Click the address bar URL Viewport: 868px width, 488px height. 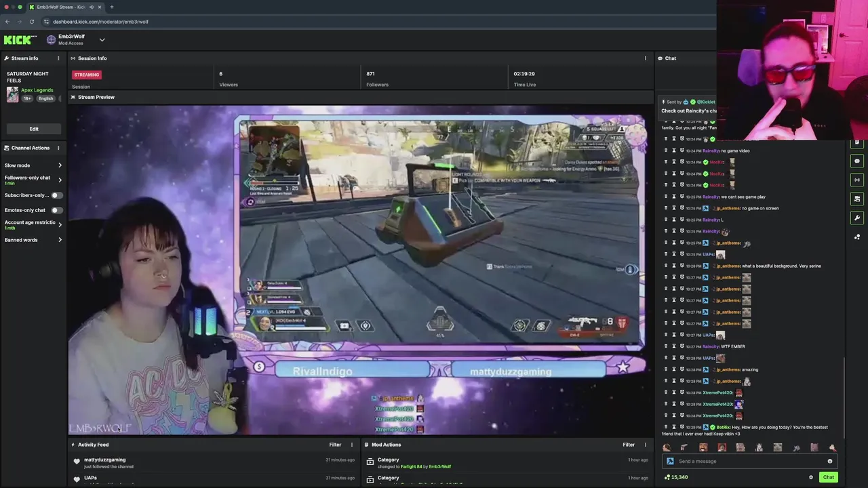tap(100, 22)
